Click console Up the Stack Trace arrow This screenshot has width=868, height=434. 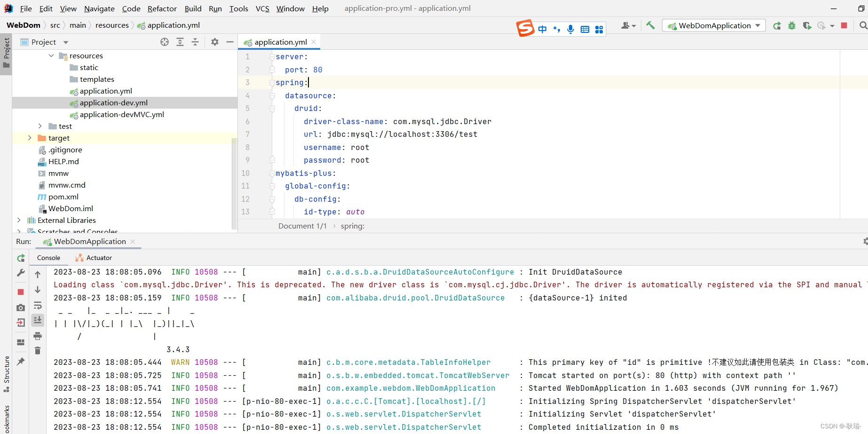point(38,275)
